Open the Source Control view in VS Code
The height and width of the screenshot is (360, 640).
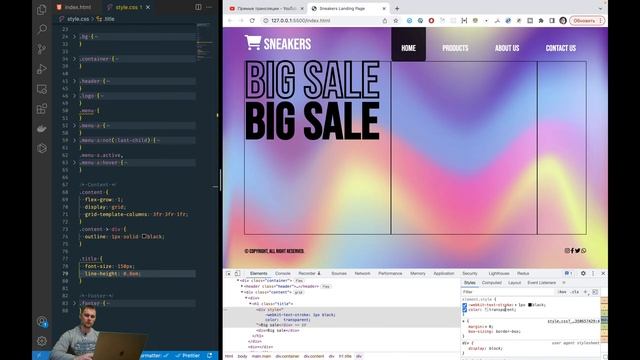(42, 49)
